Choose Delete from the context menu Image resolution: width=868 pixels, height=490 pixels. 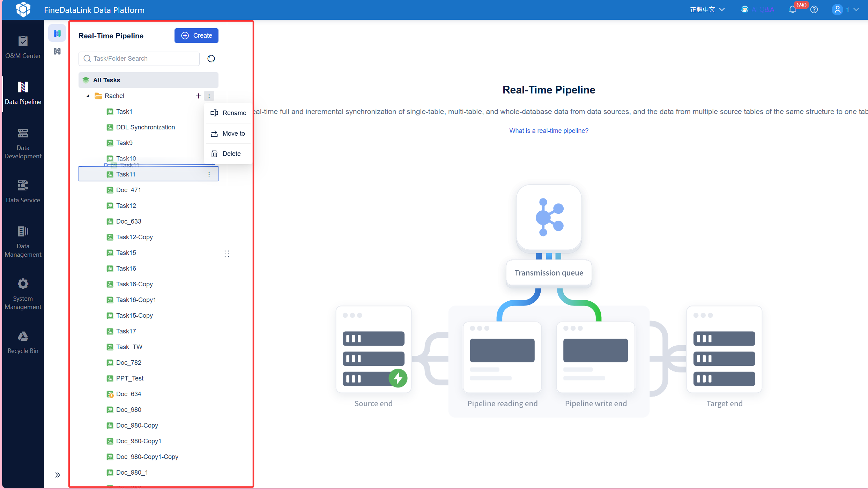228,154
